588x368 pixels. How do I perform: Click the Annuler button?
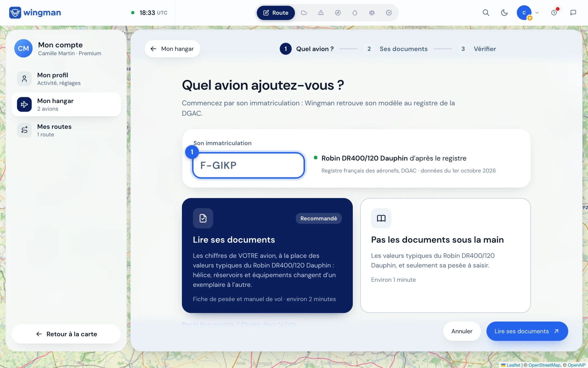(x=462, y=331)
